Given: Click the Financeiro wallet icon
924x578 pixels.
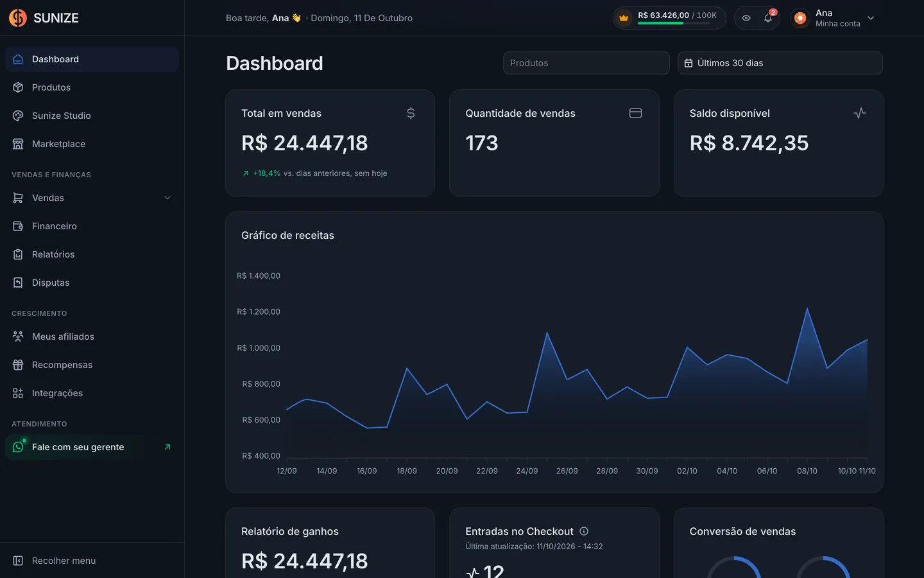Looking at the screenshot, I should (x=18, y=226).
